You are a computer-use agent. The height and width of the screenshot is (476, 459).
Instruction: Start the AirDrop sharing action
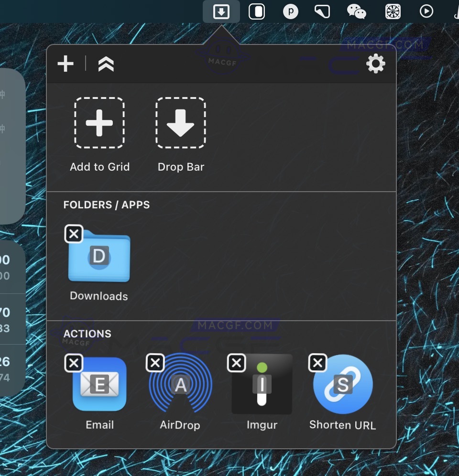pyautogui.click(x=180, y=385)
